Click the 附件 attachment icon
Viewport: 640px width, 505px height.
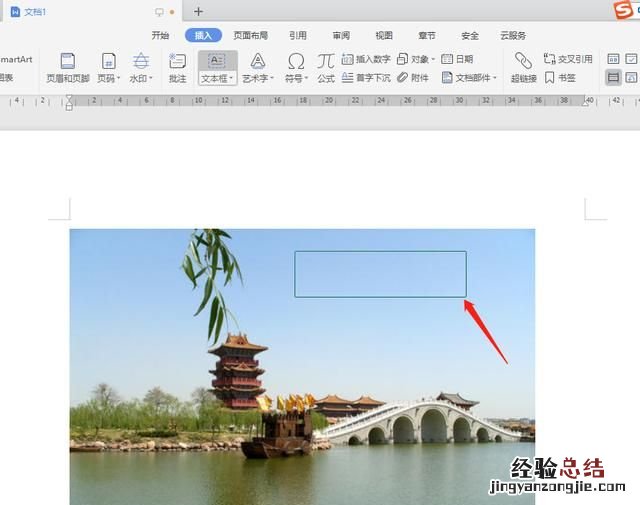click(x=412, y=77)
